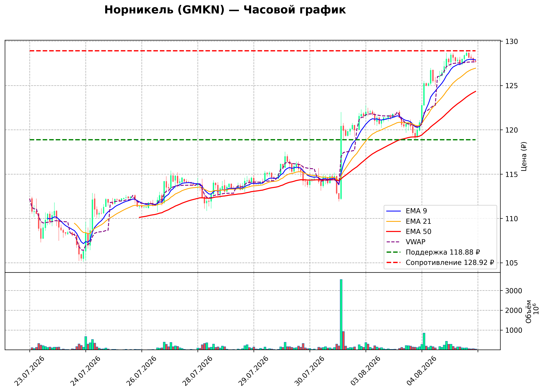Click the date label 24.07.2026
Viewport: 545px width, 392px height.
85,371
